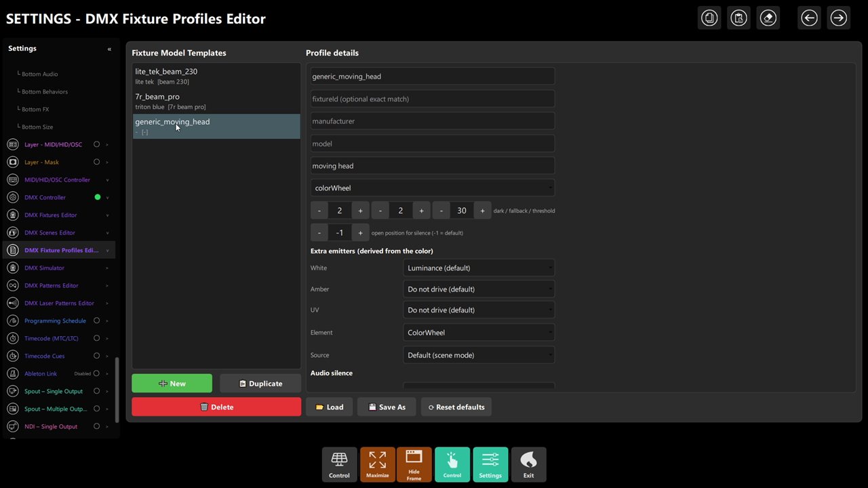This screenshot has height=488, width=868.
Task: Click the DMX Laser Patterns Editor icon
Action: pyautogui.click(x=12, y=303)
